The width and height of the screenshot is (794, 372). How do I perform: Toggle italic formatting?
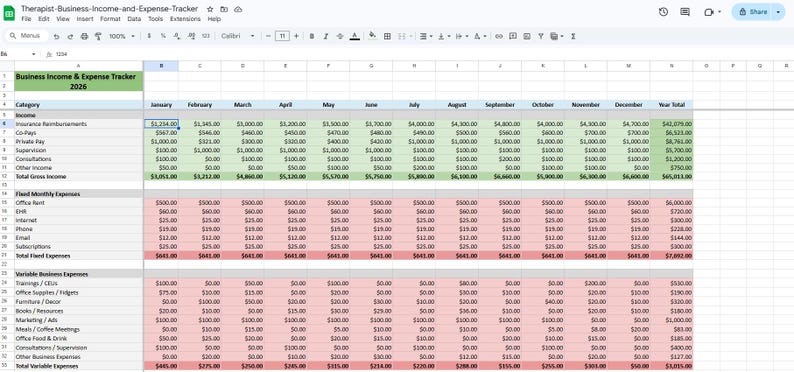click(x=326, y=36)
